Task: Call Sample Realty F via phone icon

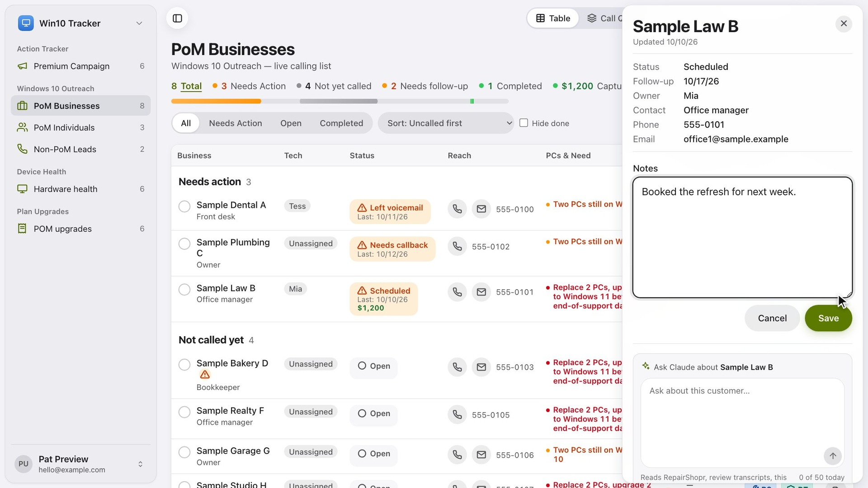Action: [x=457, y=415]
